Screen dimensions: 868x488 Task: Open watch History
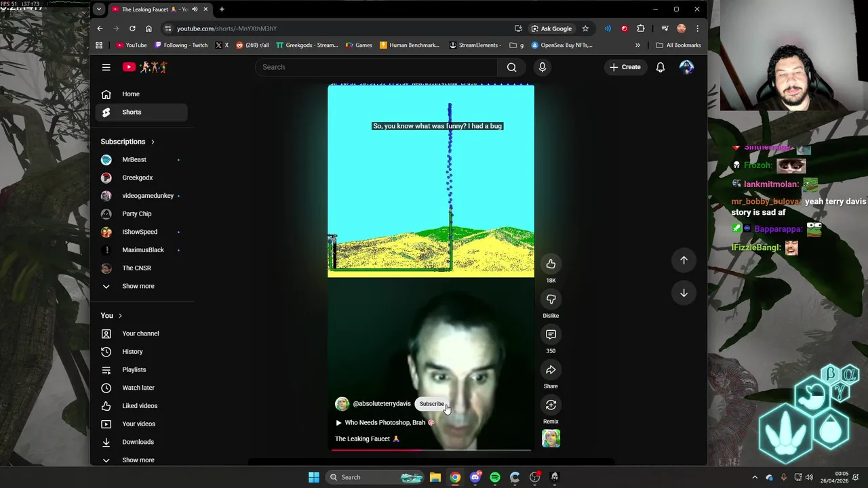click(x=140, y=352)
